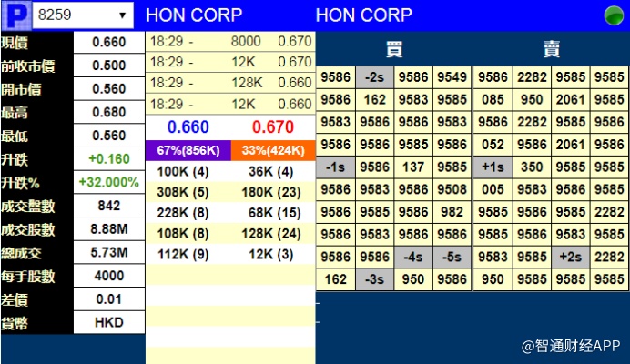Select bid queue entry 100K (4)
The height and width of the screenshot is (364, 630).
click(183, 172)
